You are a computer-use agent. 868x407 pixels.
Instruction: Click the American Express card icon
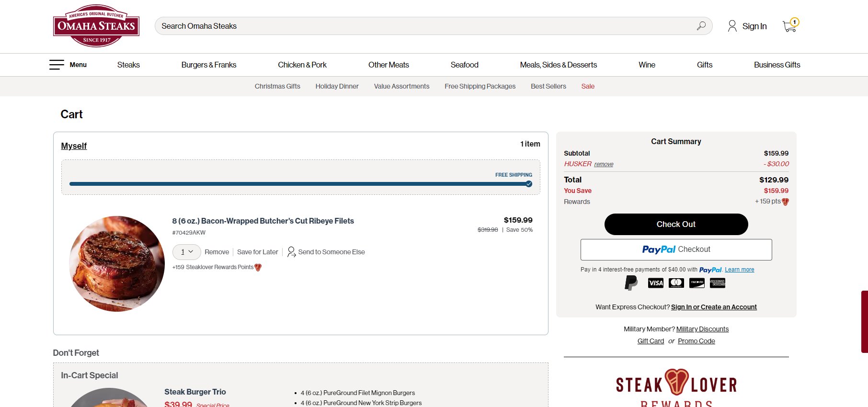point(718,283)
